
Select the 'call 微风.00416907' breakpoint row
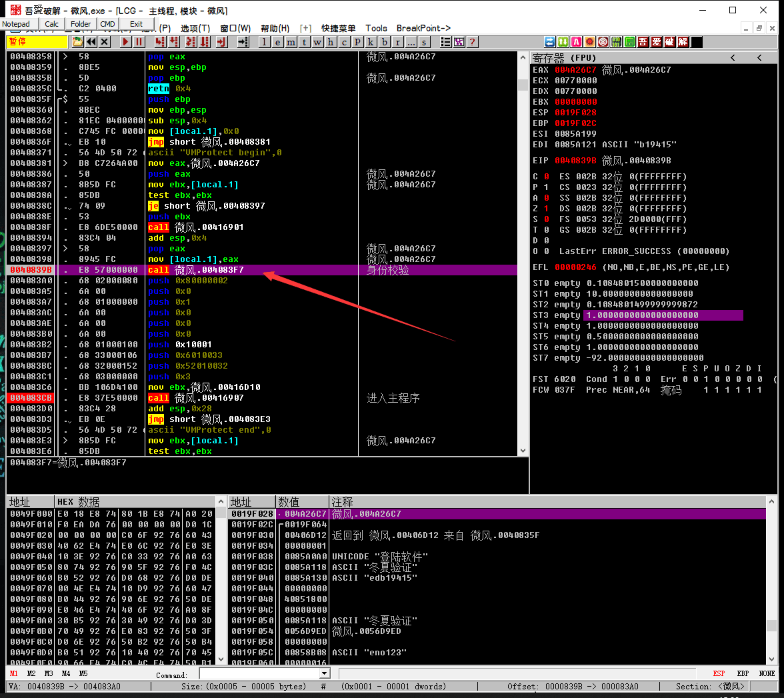[263, 398]
